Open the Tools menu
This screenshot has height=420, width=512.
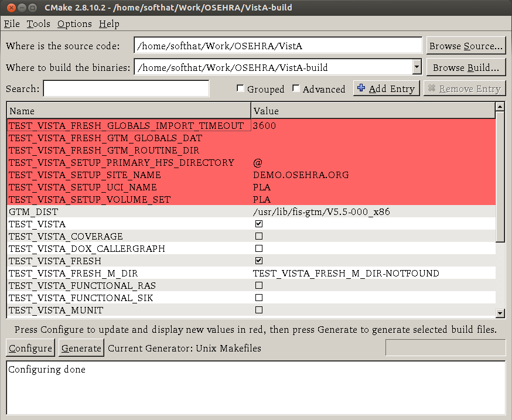(x=39, y=24)
